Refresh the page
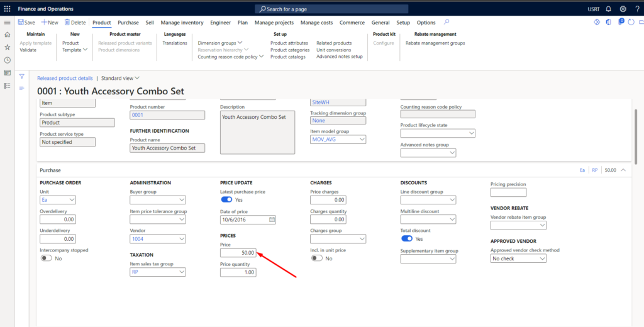Viewport: 644px width, 327px height. point(631,22)
